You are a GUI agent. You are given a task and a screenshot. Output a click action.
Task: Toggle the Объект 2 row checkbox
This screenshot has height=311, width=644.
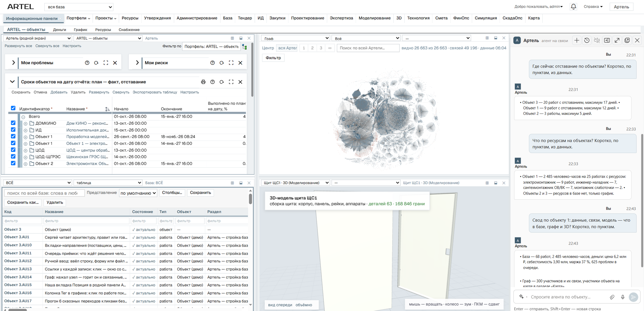pos(13,163)
